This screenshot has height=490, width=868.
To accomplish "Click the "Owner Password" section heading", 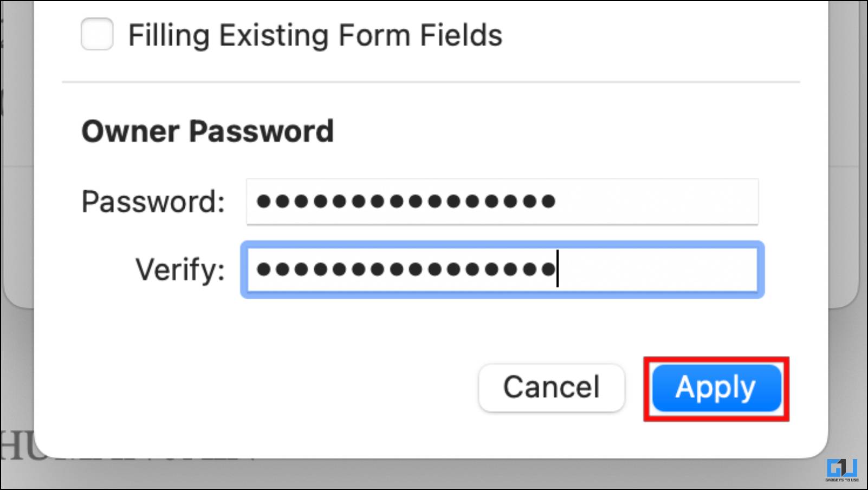I will pos(208,131).
